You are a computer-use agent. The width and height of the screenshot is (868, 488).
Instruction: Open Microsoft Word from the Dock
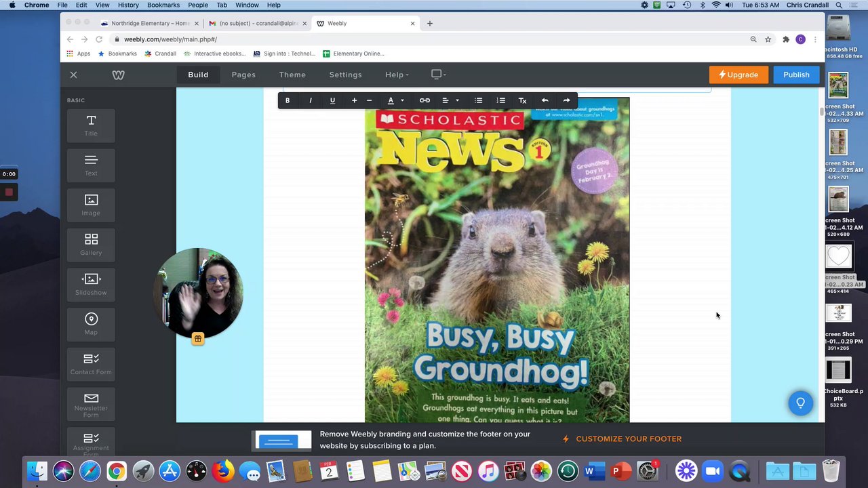pos(595,470)
